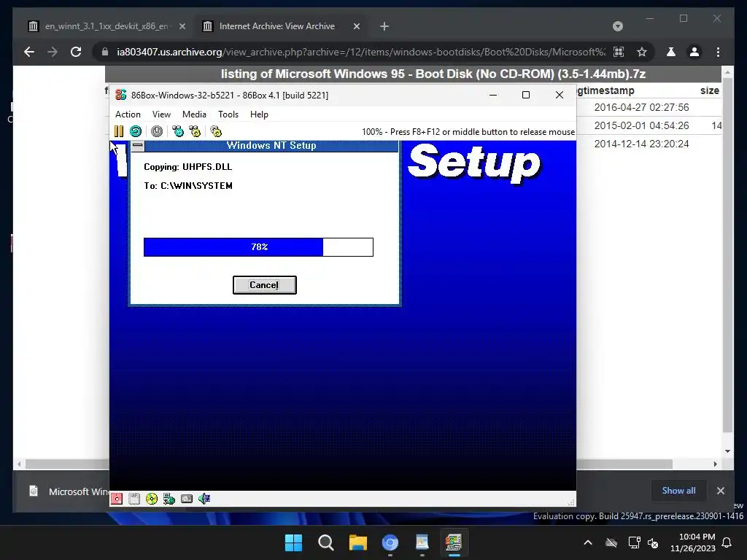
Task: Close the downloads bar
Action: 720,491
